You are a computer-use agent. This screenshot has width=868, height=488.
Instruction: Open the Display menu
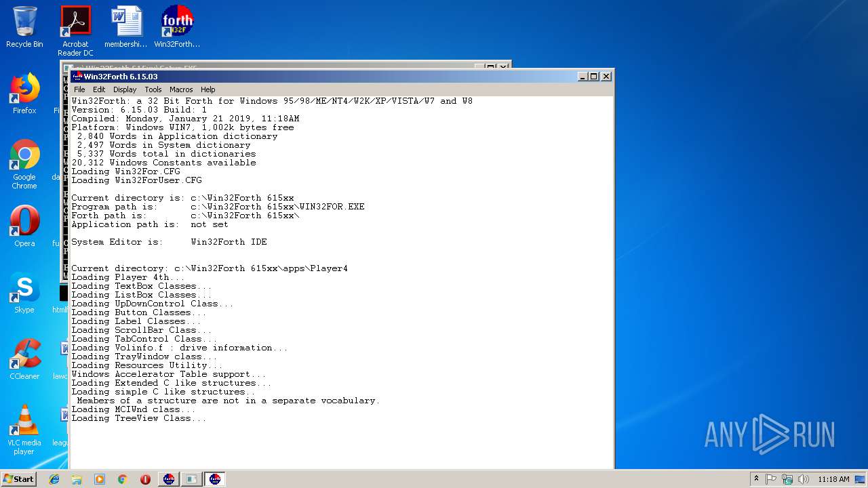coord(125,89)
